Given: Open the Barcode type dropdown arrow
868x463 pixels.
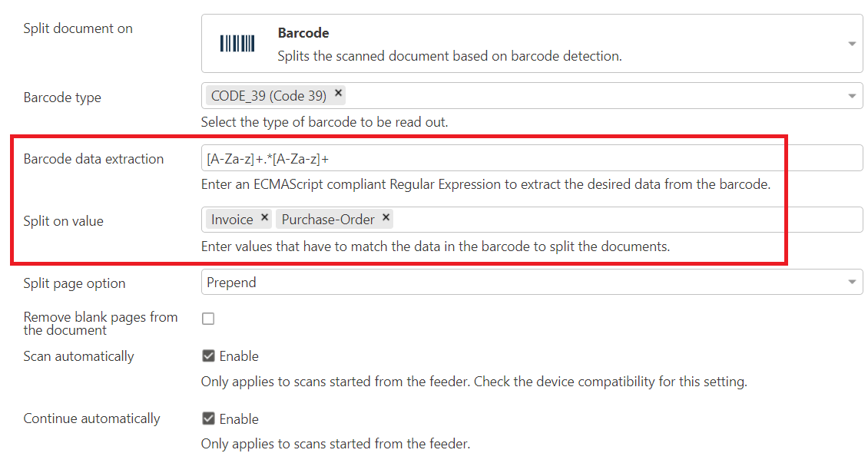Looking at the screenshot, I should pyautogui.click(x=852, y=96).
